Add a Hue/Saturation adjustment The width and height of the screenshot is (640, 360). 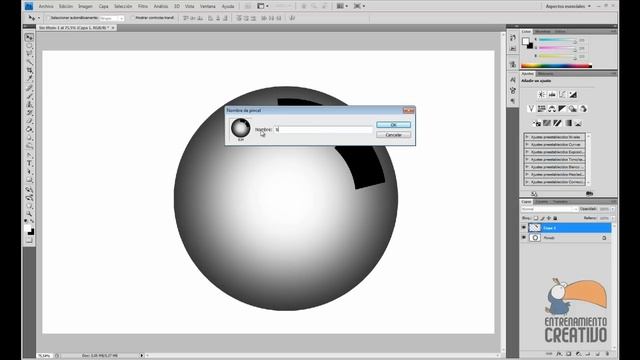pos(541,109)
